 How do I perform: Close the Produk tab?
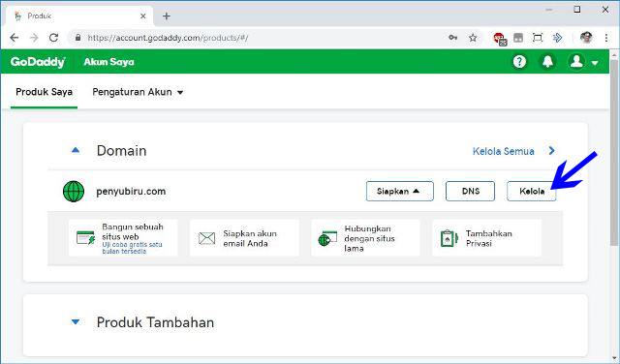coord(143,16)
